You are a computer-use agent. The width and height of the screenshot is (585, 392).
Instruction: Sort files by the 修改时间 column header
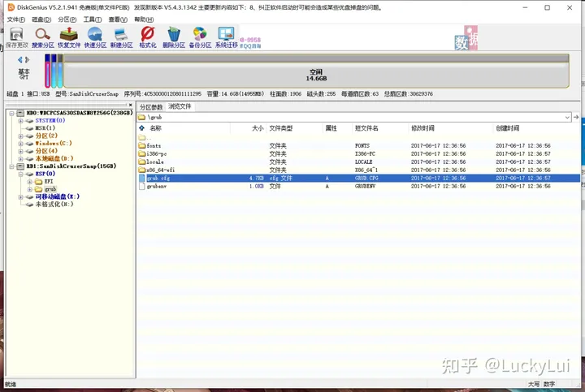click(x=423, y=128)
